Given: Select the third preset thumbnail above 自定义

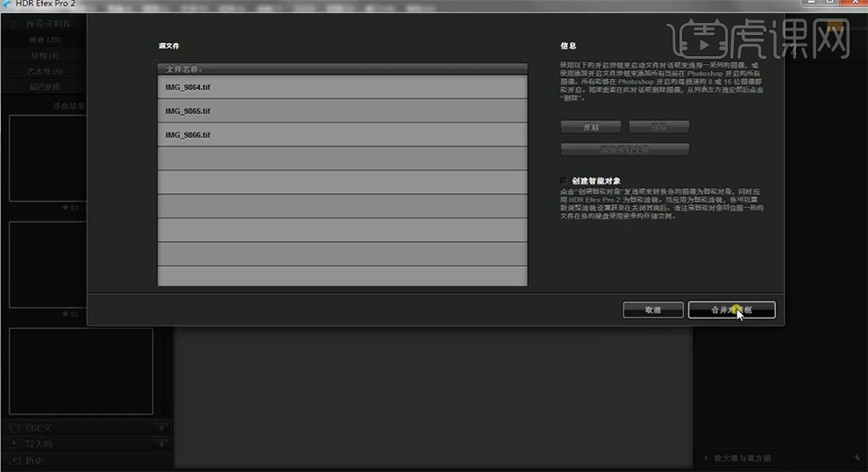Looking at the screenshot, I should 81,371.
